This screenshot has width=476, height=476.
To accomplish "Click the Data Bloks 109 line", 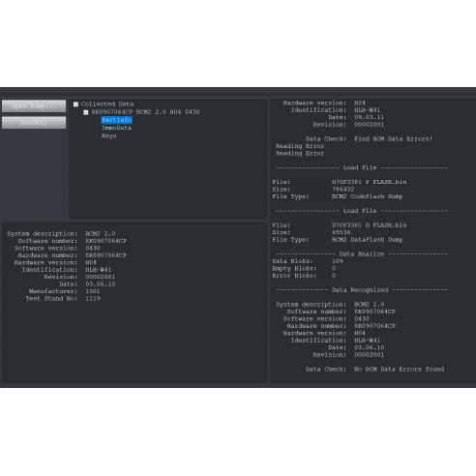I will 308,261.
